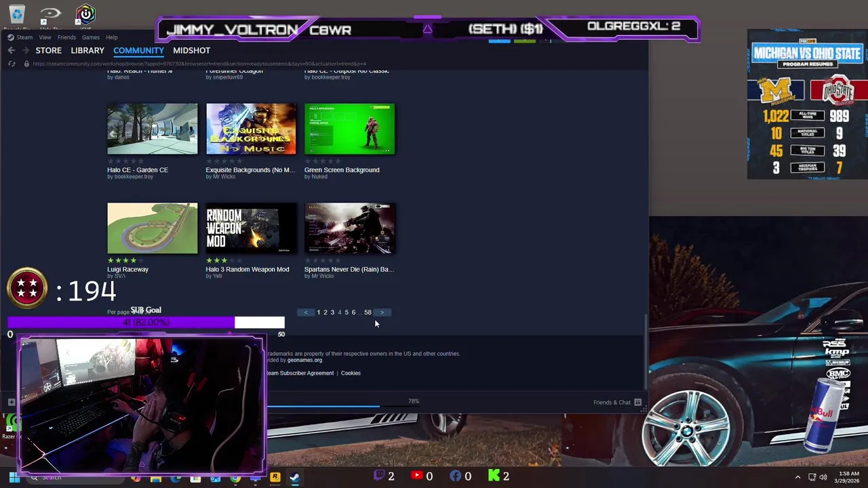Open the View menu
Viewport: 868px width, 488px height.
point(45,37)
